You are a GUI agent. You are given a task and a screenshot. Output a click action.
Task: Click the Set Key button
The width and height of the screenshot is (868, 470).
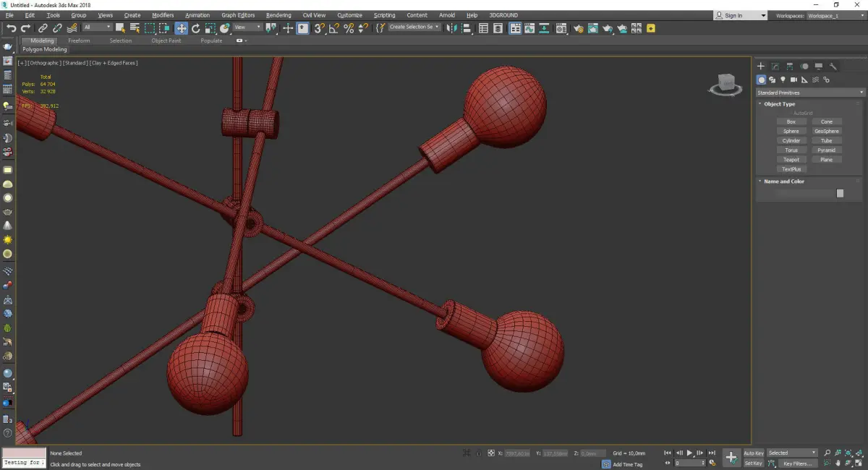tap(754, 463)
